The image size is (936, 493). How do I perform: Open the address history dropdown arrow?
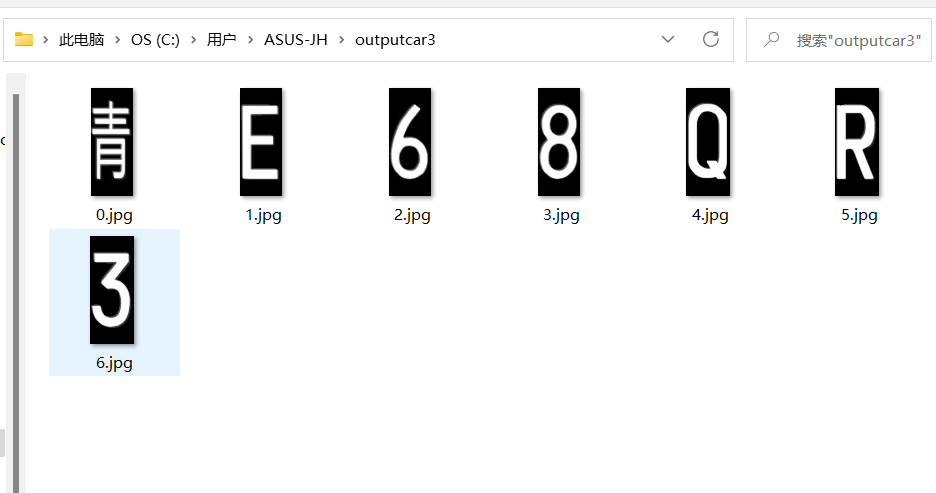point(668,39)
